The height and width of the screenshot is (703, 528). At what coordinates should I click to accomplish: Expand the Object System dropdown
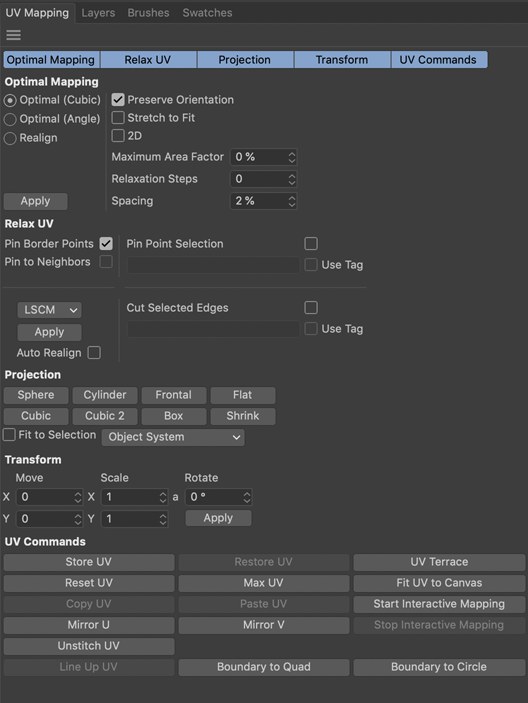(173, 437)
